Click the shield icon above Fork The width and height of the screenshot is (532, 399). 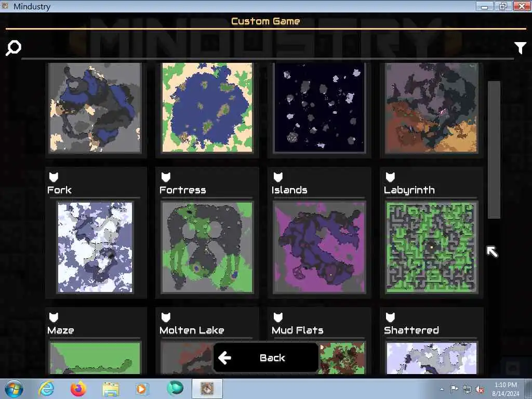pos(54,177)
